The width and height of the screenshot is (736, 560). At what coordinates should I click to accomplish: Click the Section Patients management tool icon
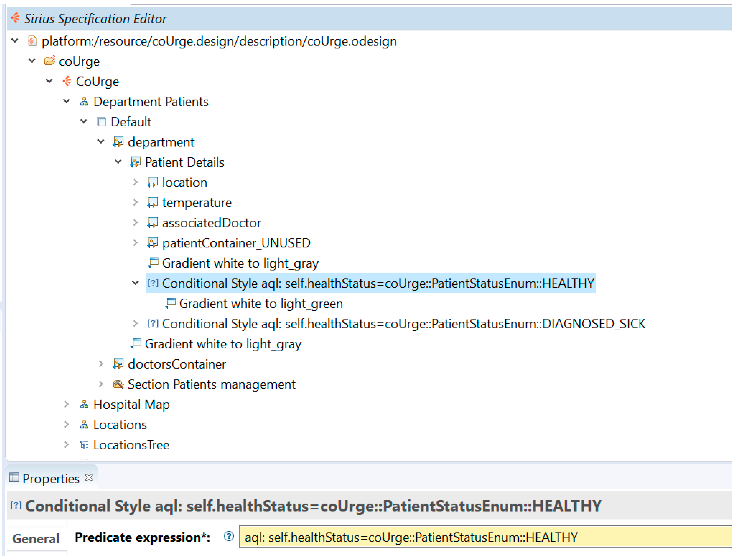click(x=118, y=385)
